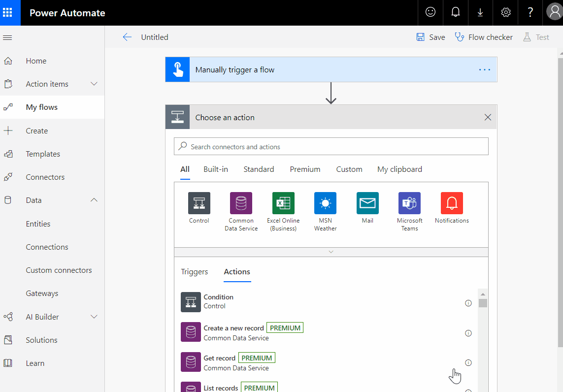Collapse the Data section
The height and width of the screenshot is (392, 563).
(94, 200)
